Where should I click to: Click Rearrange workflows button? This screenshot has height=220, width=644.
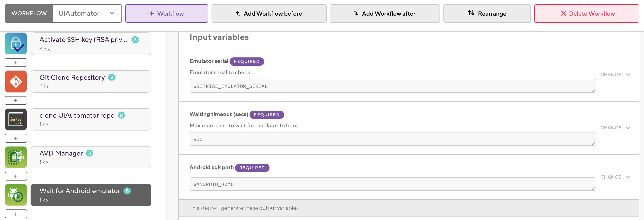[x=487, y=13]
